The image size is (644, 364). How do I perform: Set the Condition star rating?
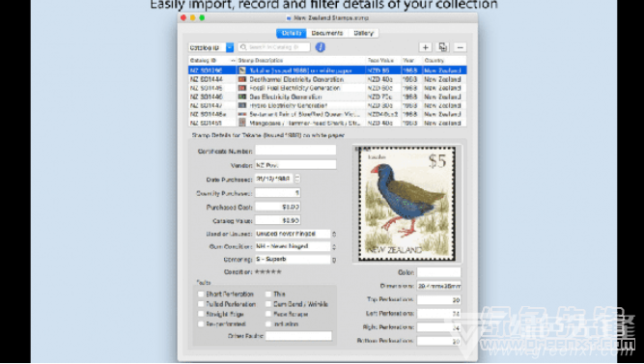(268, 271)
